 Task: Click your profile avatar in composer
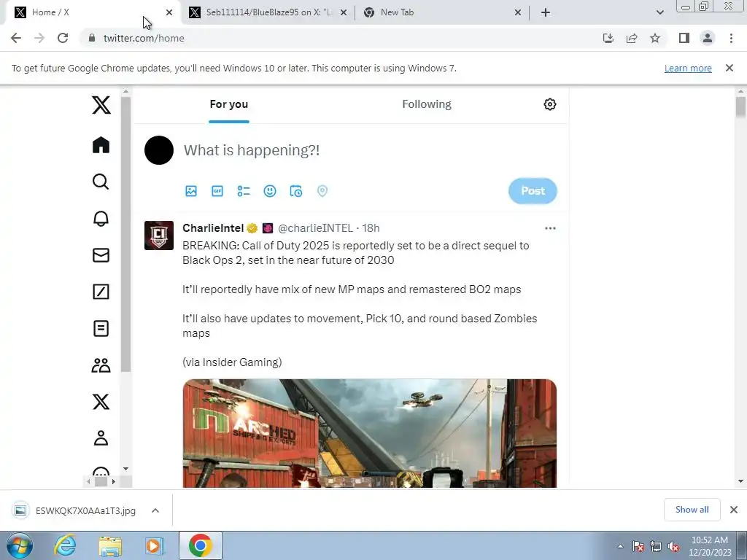point(159,150)
